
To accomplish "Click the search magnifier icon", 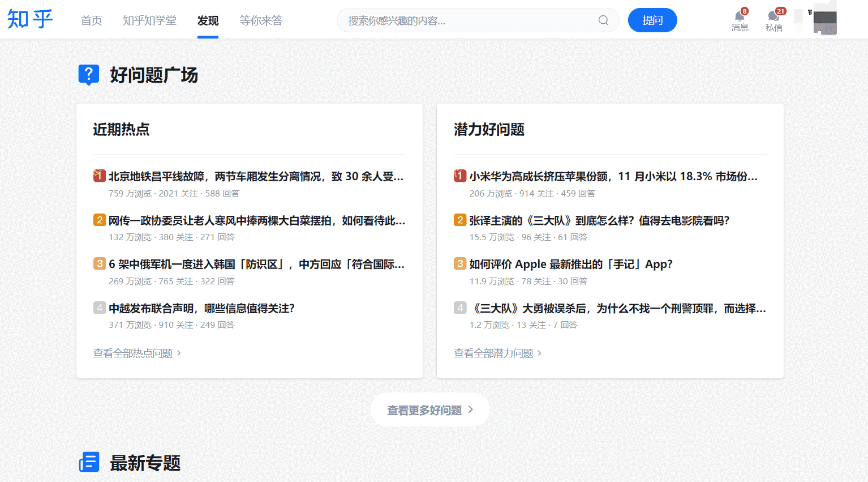I will [603, 20].
